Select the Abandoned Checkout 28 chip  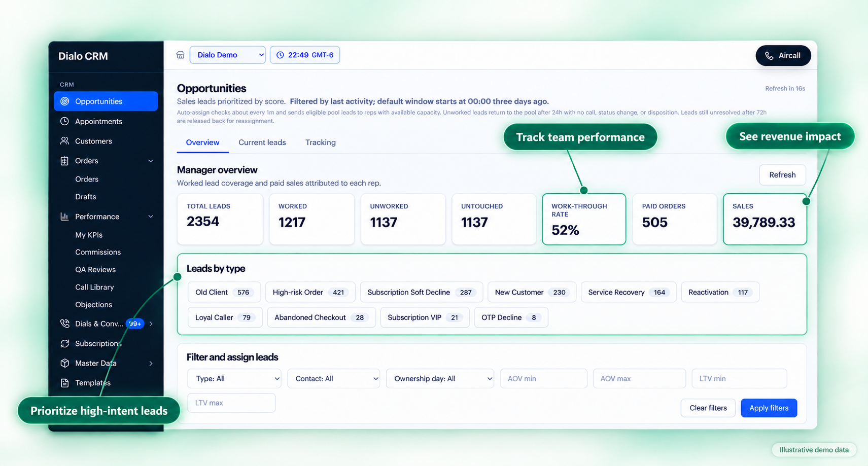click(321, 317)
